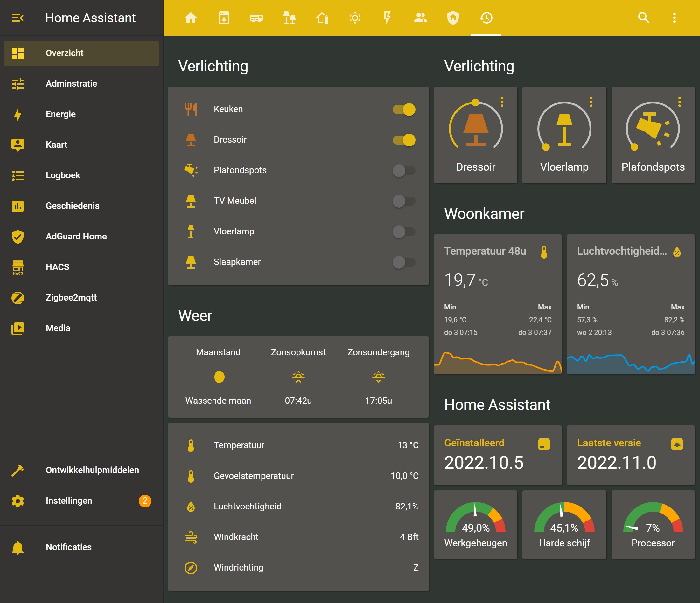Open Ontwikkelhulpmiddelen developer tools
Image resolution: width=700 pixels, height=603 pixels.
click(92, 470)
